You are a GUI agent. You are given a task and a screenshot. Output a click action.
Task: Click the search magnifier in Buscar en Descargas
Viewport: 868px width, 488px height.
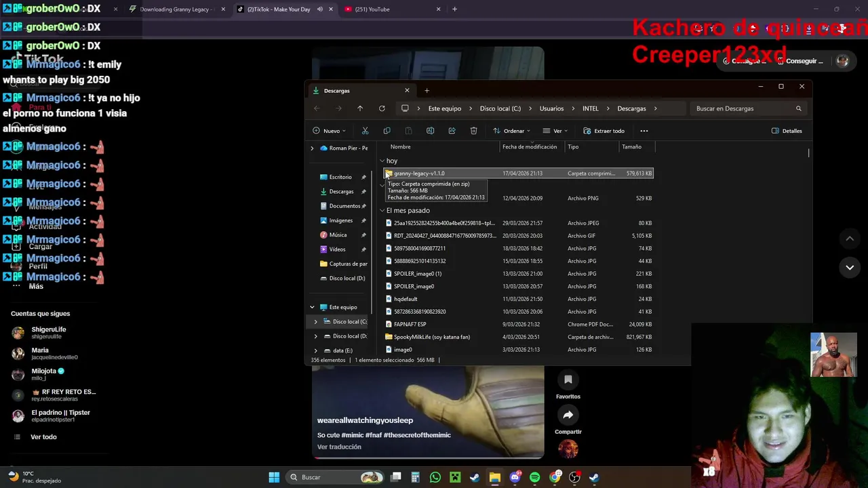798,108
